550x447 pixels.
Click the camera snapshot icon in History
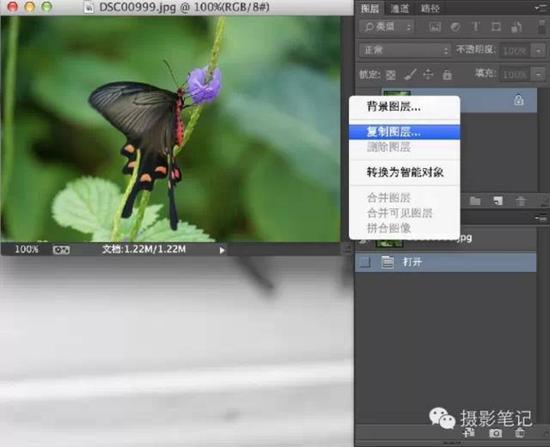coord(495,434)
